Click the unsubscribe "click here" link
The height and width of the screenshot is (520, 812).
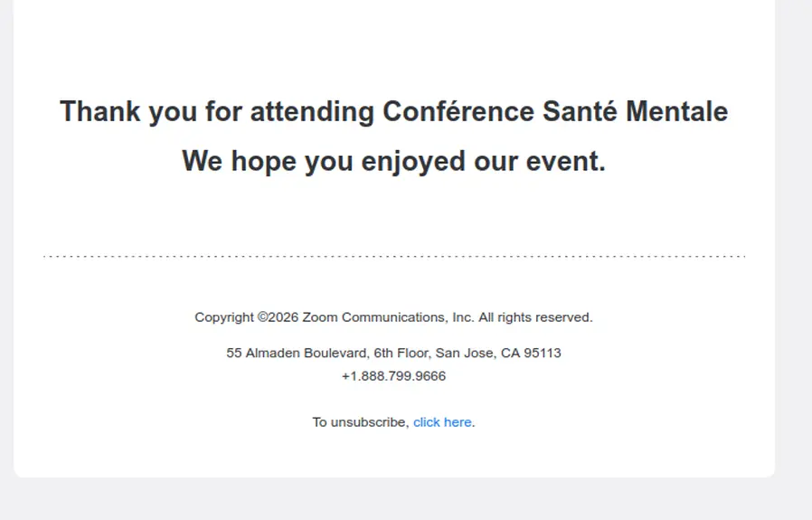(442, 422)
